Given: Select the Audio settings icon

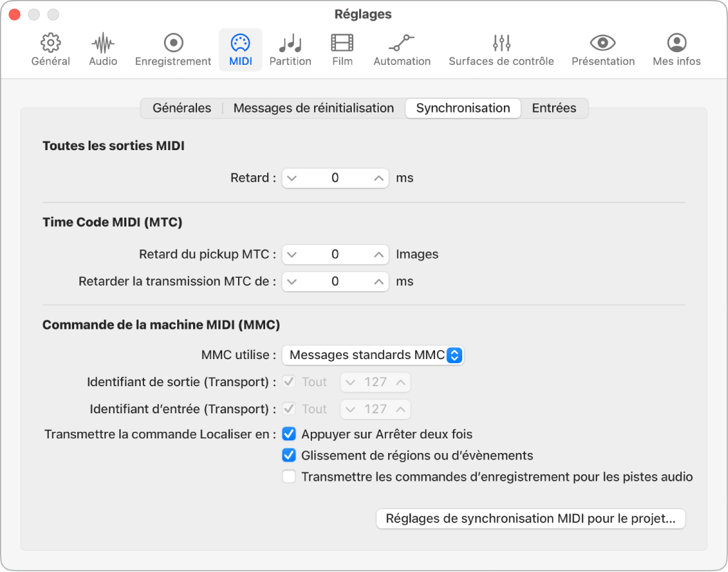Looking at the screenshot, I should (x=102, y=49).
